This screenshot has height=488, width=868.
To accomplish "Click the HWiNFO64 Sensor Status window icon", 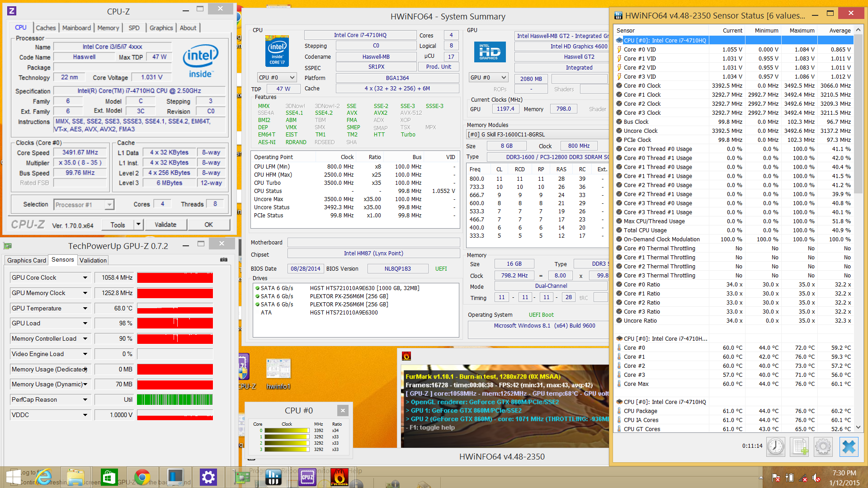I will pyautogui.click(x=618, y=16).
